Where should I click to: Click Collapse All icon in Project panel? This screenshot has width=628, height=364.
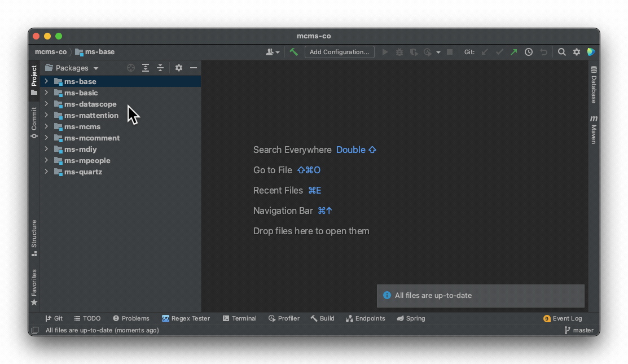[160, 68]
